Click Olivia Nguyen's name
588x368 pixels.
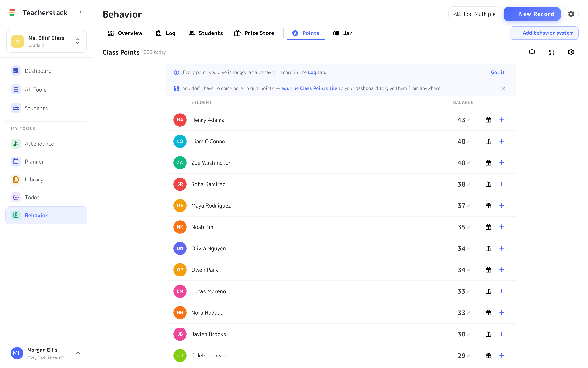click(208, 248)
